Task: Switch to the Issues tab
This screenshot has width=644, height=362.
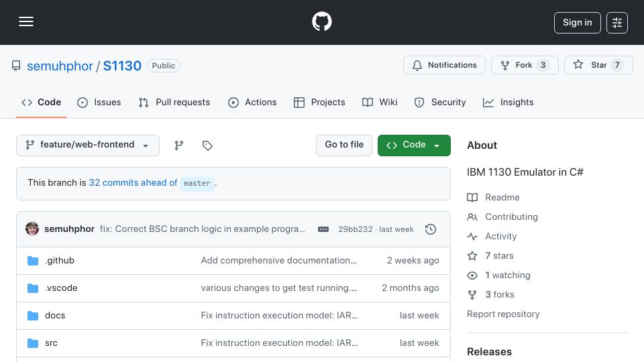Action: coord(99,102)
